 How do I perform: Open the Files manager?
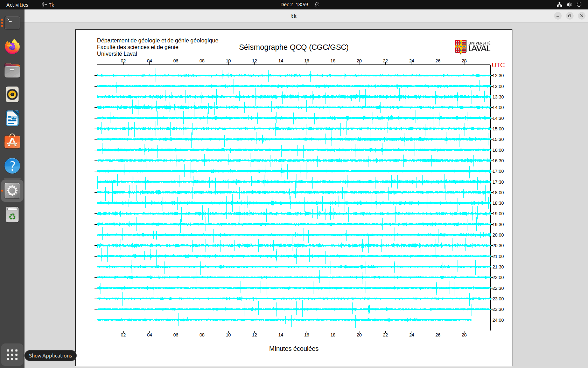[x=12, y=70]
